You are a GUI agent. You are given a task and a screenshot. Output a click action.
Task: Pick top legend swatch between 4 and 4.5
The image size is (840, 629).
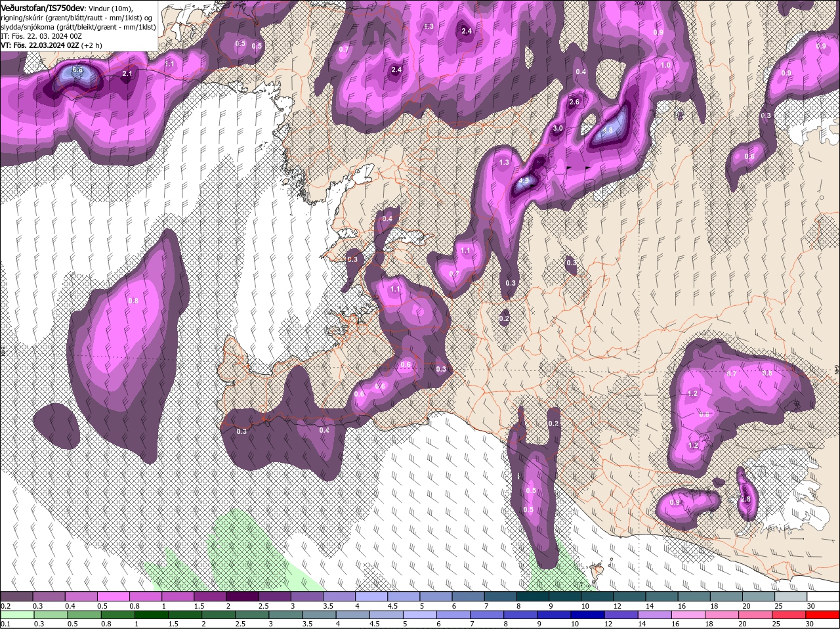click(x=372, y=596)
